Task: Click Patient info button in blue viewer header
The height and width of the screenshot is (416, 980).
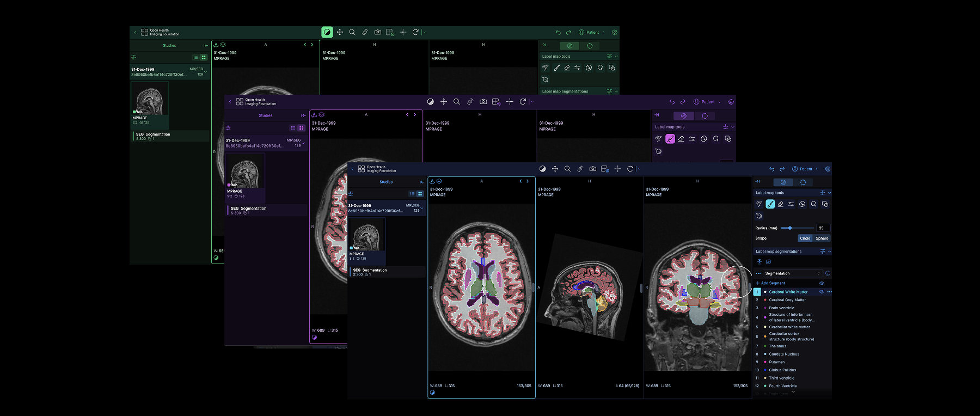Action: pos(803,169)
